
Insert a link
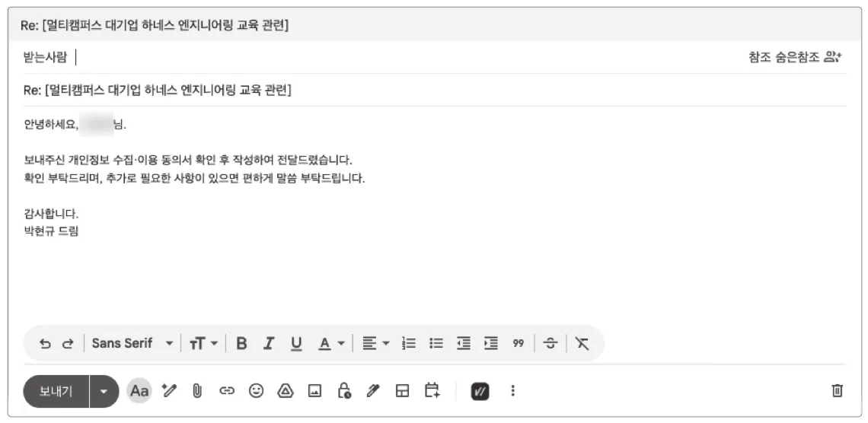[226, 391]
